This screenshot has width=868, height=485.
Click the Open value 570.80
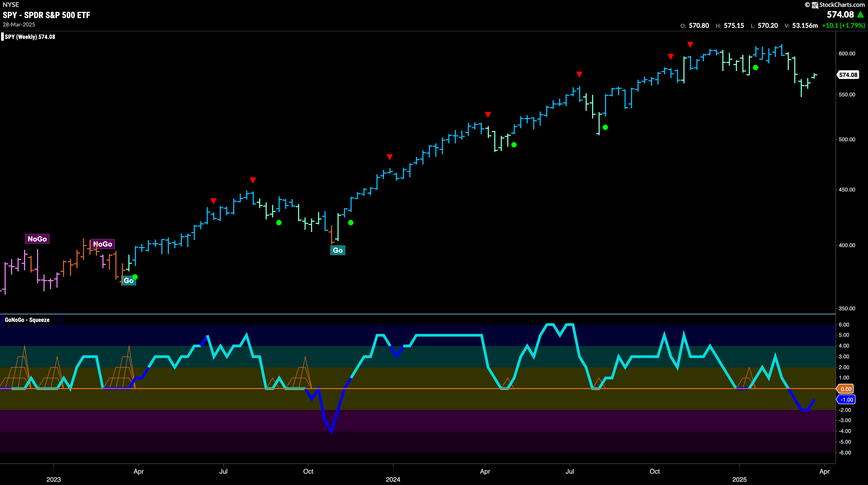pyautogui.click(x=699, y=26)
